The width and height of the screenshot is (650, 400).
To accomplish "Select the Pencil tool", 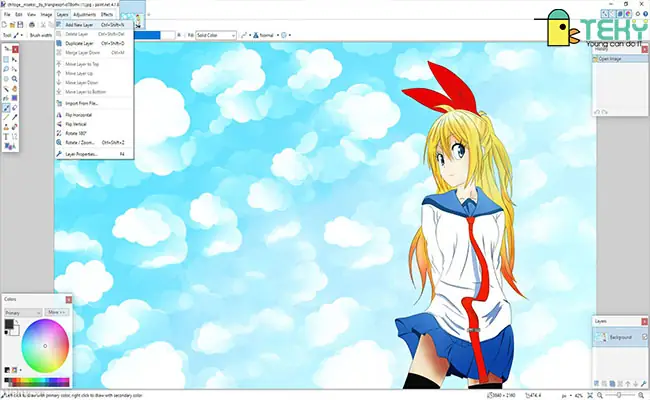I will click(x=6, y=117).
